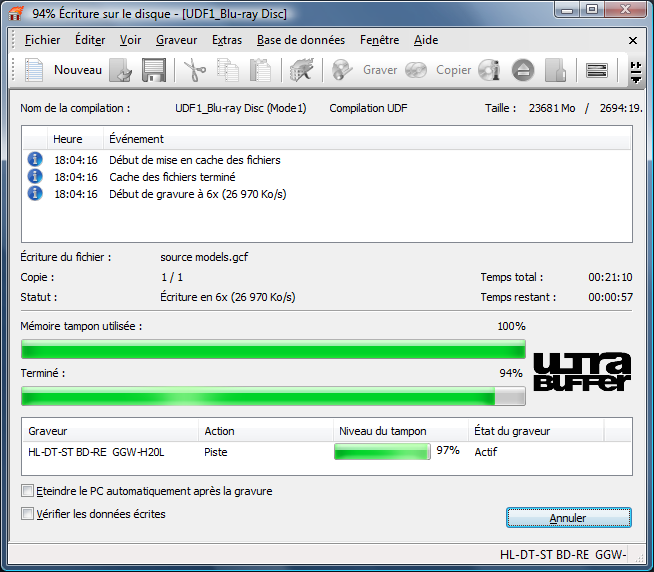Open the Extras menu
The image size is (654, 572).
[227, 40]
